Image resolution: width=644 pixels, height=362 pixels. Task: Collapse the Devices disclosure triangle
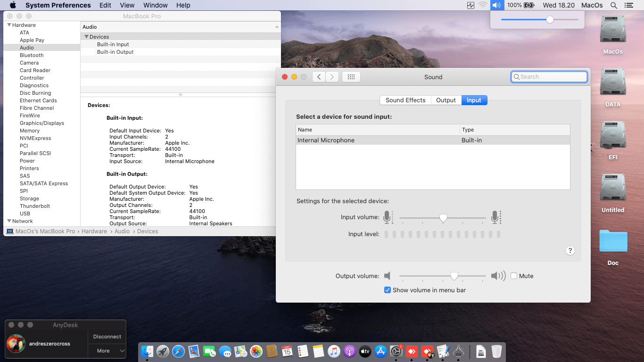pyautogui.click(x=86, y=37)
